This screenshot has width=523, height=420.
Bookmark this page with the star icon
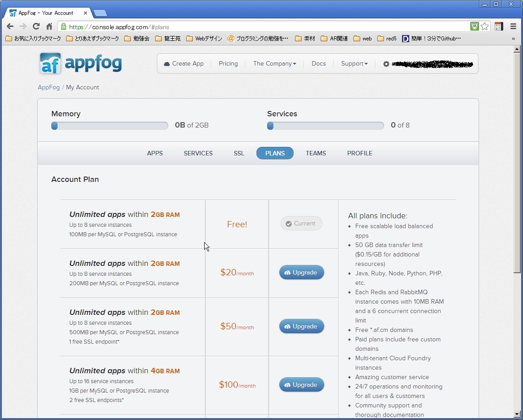tap(485, 27)
